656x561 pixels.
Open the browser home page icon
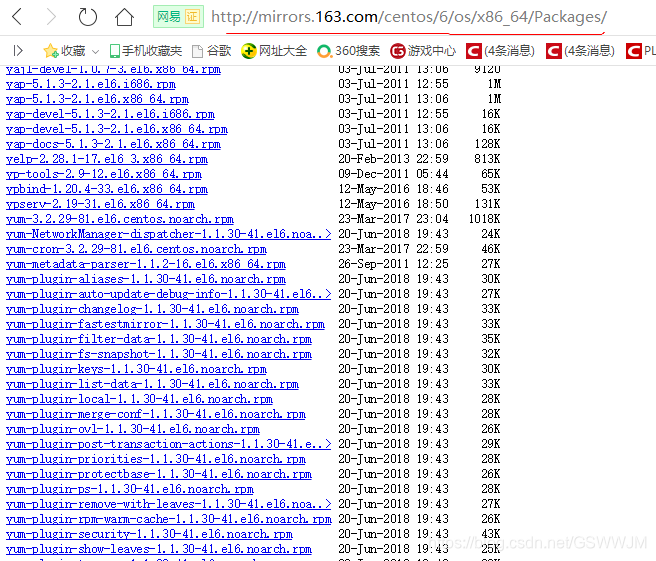coord(124,17)
